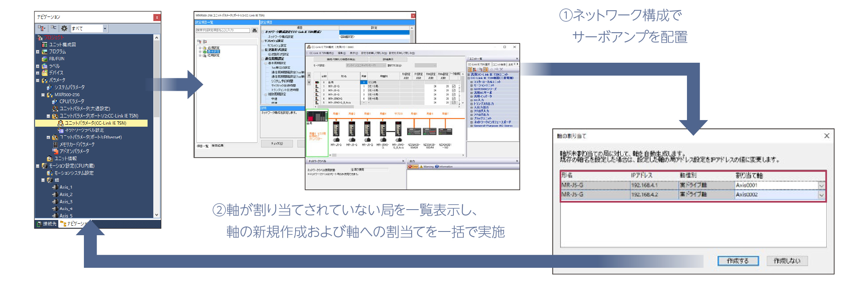
Task: Toggle the checkbox for station row 5
Action: [454, 103]
